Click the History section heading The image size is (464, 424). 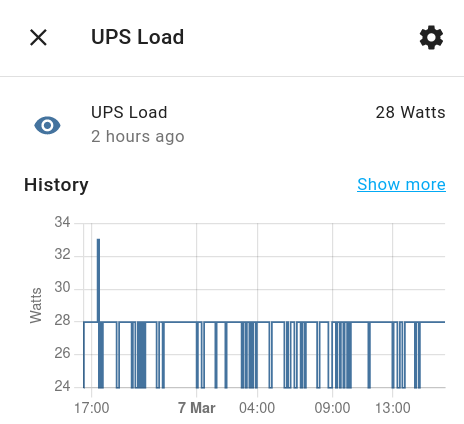coord(56,185)
